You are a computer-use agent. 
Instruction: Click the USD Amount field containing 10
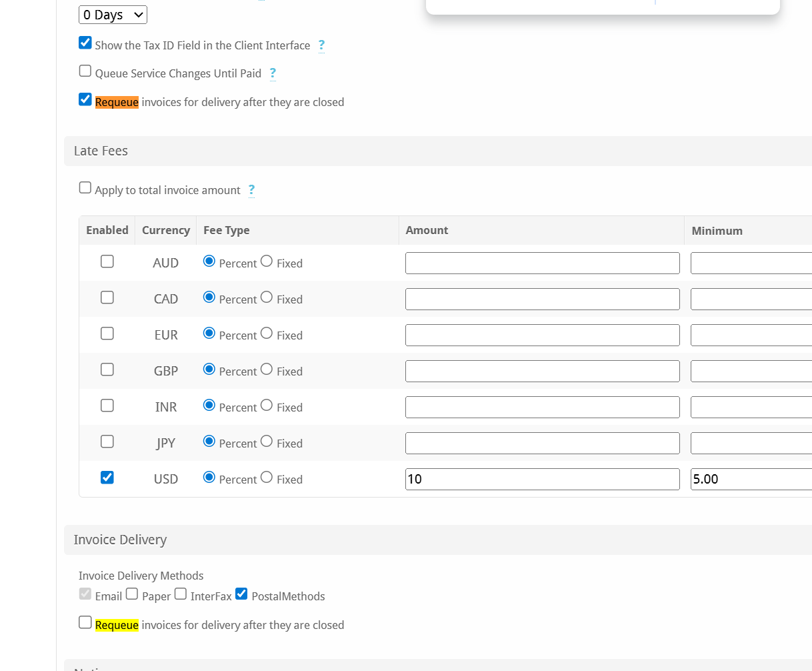pos(542,479)
